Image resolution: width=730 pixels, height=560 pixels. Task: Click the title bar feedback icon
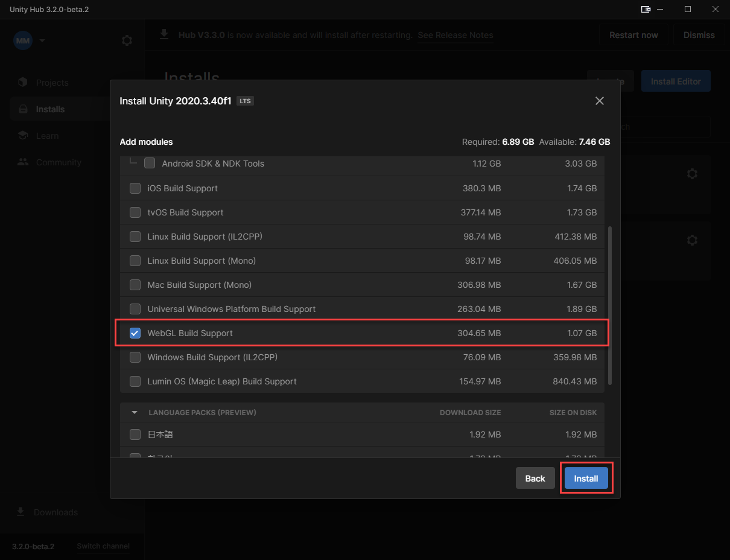point(646,9)
